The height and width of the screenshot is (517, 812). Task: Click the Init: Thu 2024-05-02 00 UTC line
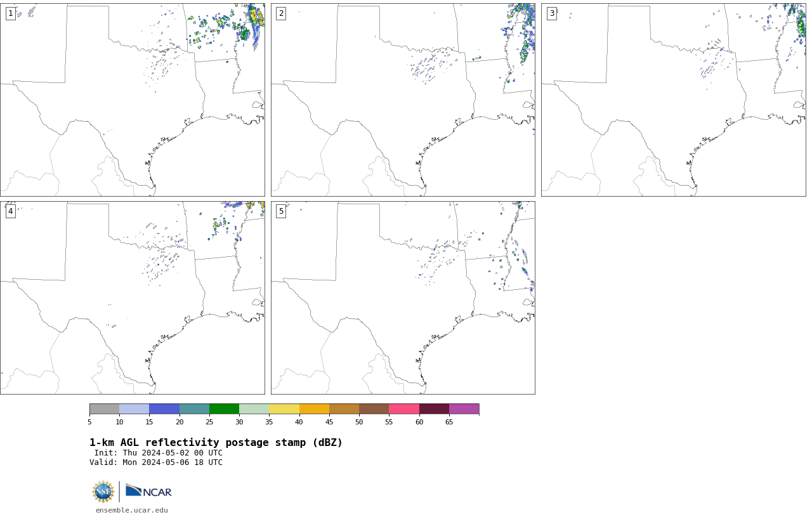coord(159,453)
